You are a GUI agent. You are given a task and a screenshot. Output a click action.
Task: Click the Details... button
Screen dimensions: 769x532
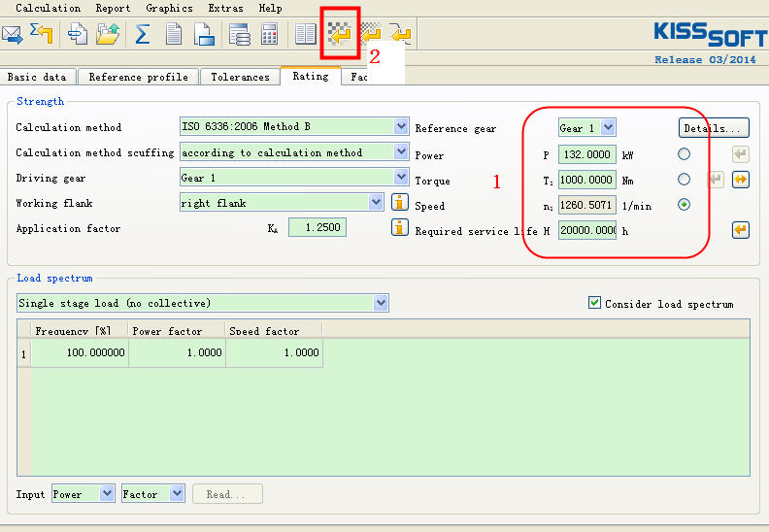click(x=714, y=128)
